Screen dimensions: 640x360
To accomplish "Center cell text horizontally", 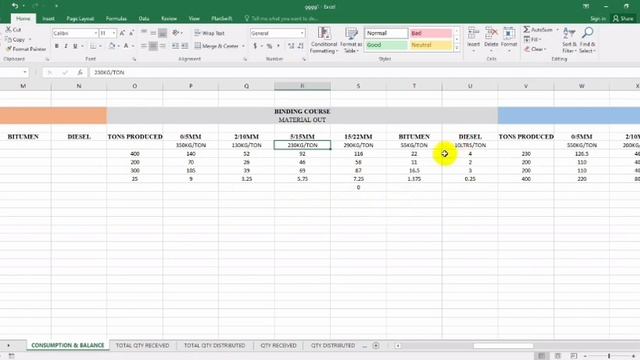I will (153, 46).
